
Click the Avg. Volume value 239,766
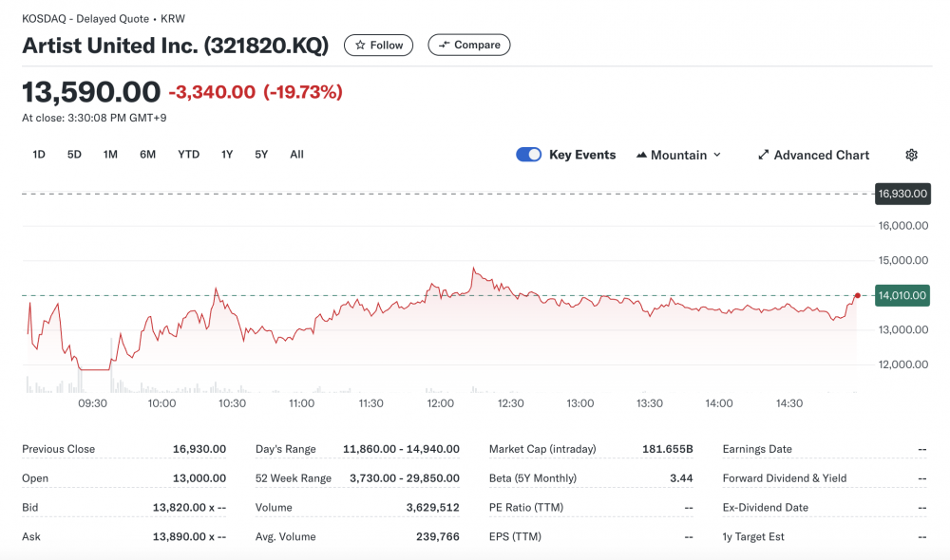pos(437,536)
